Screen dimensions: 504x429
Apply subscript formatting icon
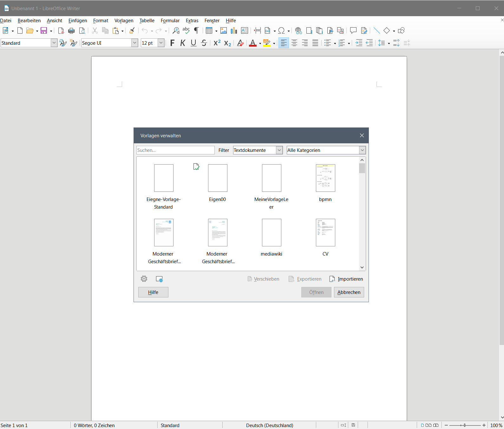coord(227,43)
